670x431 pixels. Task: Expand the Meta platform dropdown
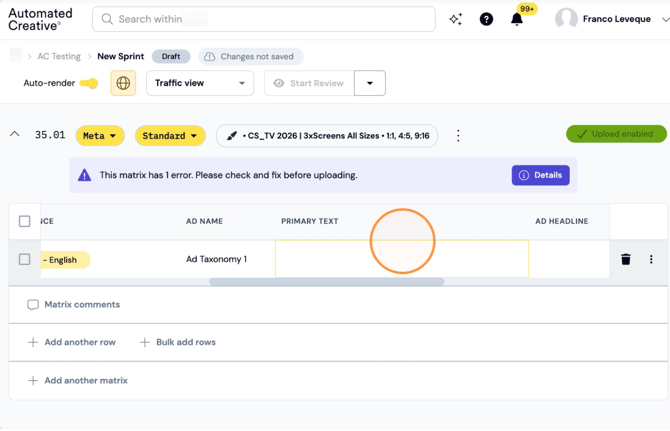coord(100,136)
